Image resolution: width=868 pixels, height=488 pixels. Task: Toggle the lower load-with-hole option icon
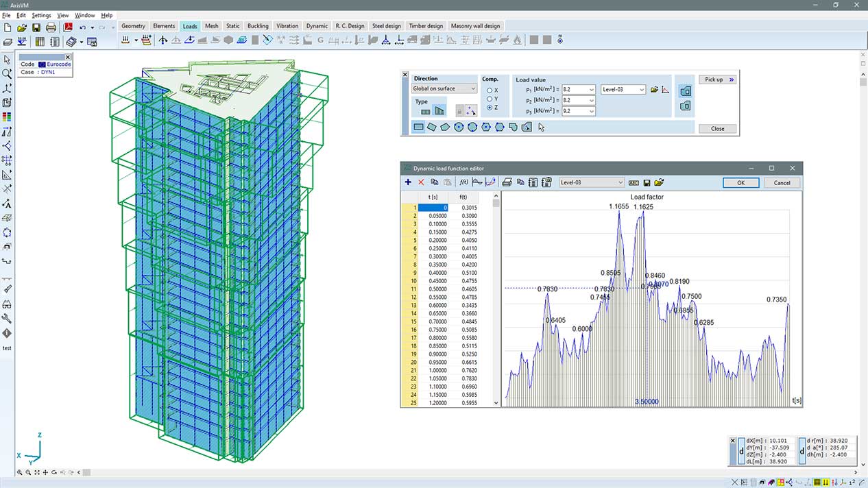685,106
